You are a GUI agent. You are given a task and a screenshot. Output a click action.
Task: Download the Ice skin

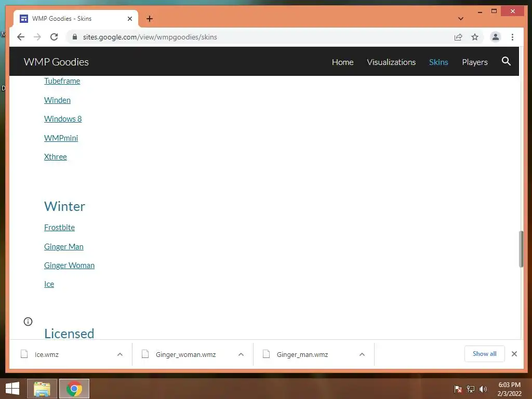coord(49,284)
